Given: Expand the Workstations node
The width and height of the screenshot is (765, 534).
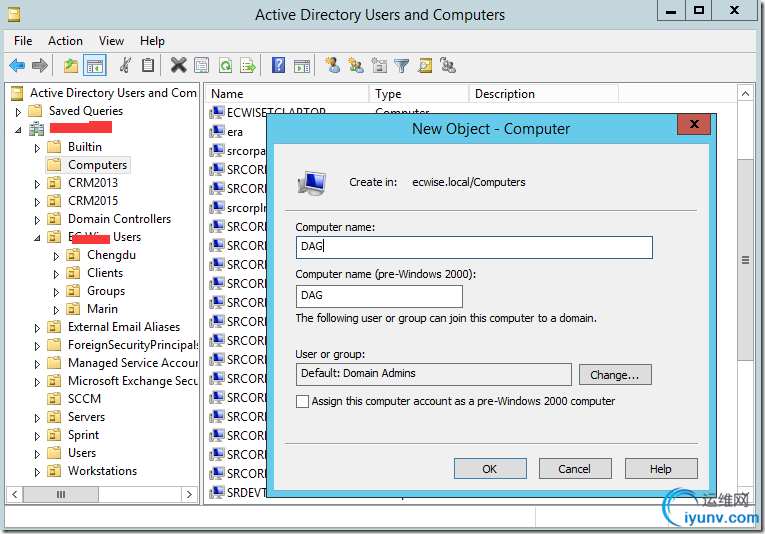Looking at the screenshot, I should [37, 473].
